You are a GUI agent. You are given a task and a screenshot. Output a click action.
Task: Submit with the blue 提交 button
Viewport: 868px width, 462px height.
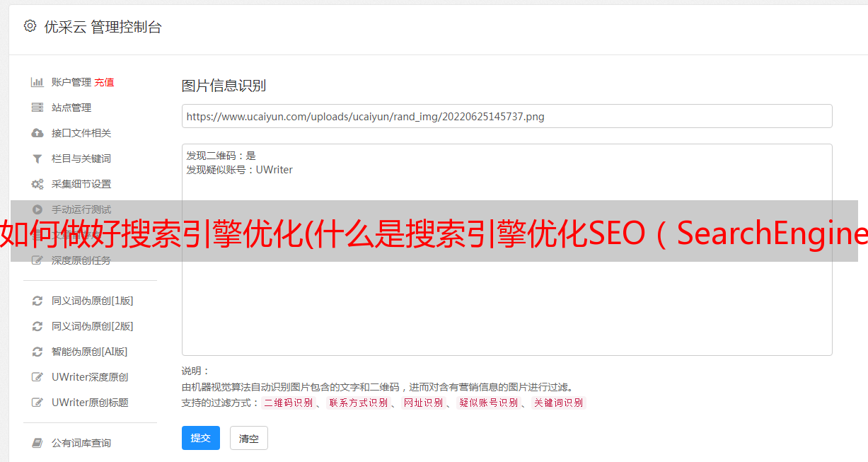click(201, 438)
